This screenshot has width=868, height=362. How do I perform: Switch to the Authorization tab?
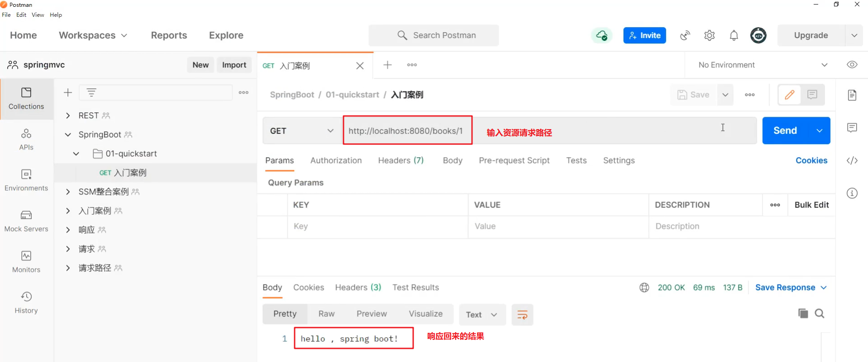336,160
